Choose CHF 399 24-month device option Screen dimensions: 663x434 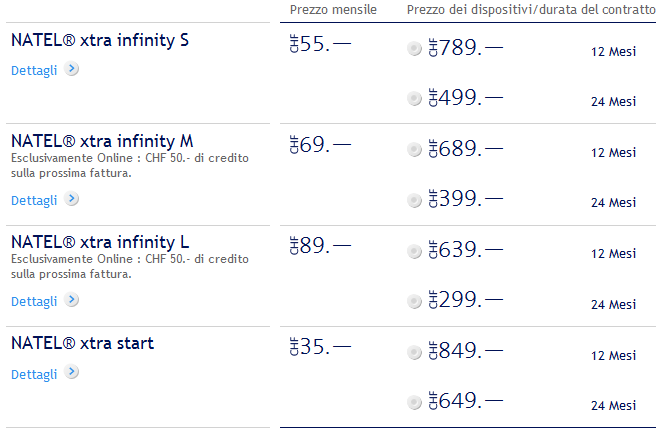[415, 200]
